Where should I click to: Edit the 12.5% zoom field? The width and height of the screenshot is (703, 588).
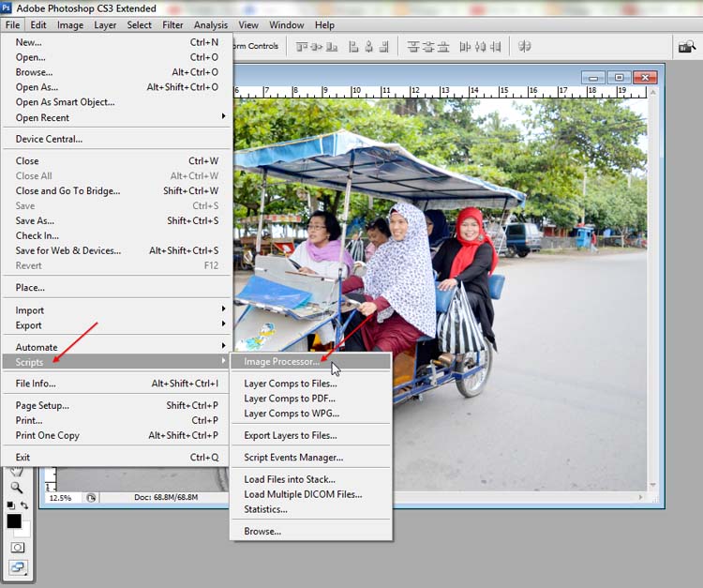tap(62, 497)
